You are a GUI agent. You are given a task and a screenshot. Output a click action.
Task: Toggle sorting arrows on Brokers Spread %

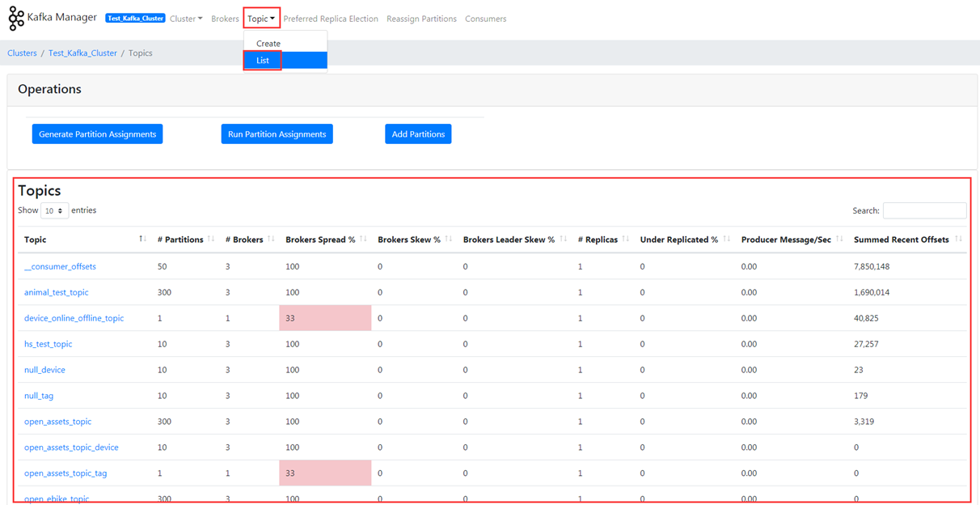pyautogui.click(x=363, y=240)
